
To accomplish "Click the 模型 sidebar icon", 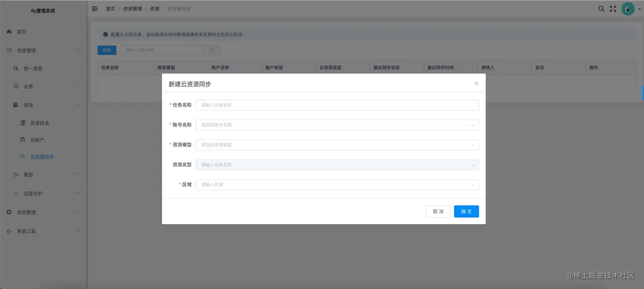I will click(16, 175).
